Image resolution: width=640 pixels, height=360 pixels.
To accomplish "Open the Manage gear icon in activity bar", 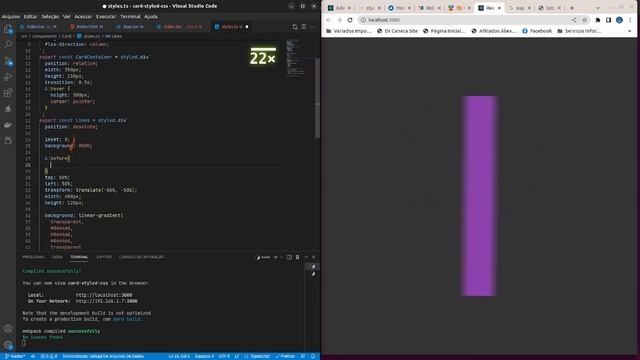I will coord(8,344).
